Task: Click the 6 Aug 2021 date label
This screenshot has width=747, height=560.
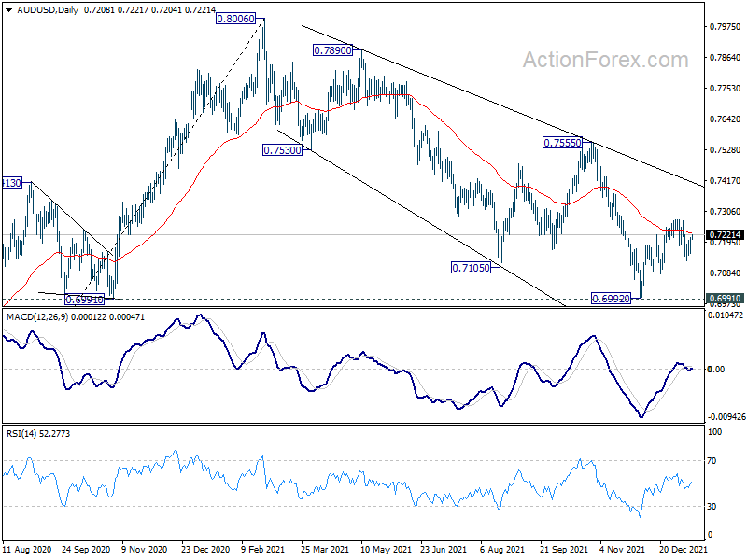Action: [502, 549]
